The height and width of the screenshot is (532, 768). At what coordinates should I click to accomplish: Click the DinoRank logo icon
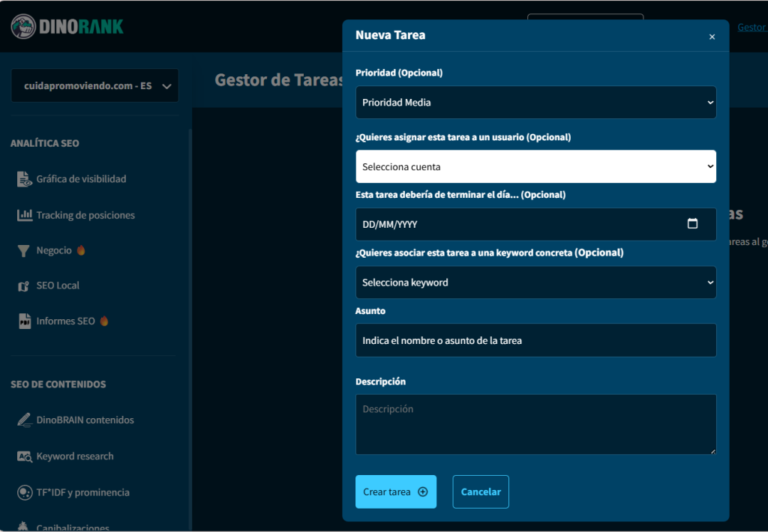[23, 26]
